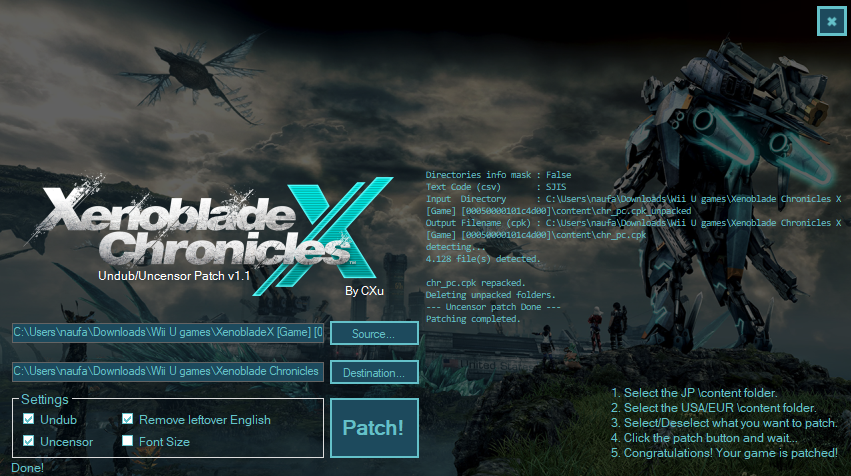Click instruction '1. Select the JP \content folder.'
Screen dimensions: 851x476
click(x=694, y=393)
